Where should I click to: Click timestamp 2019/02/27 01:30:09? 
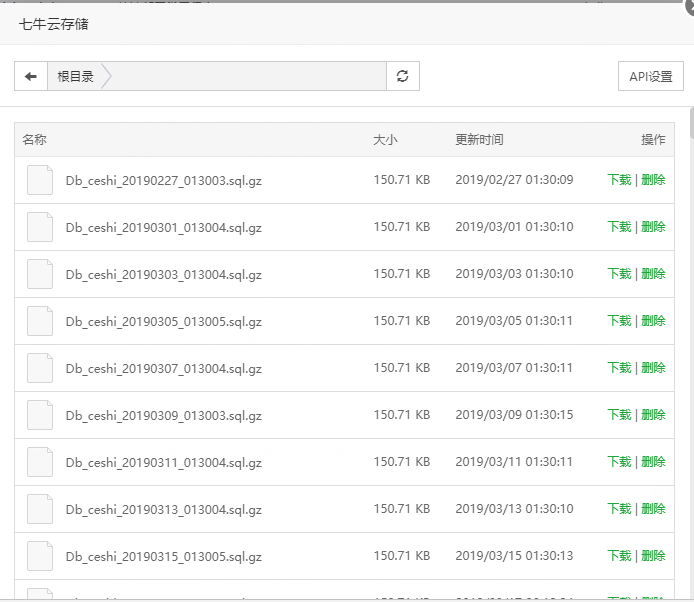(x=514, y=180)
